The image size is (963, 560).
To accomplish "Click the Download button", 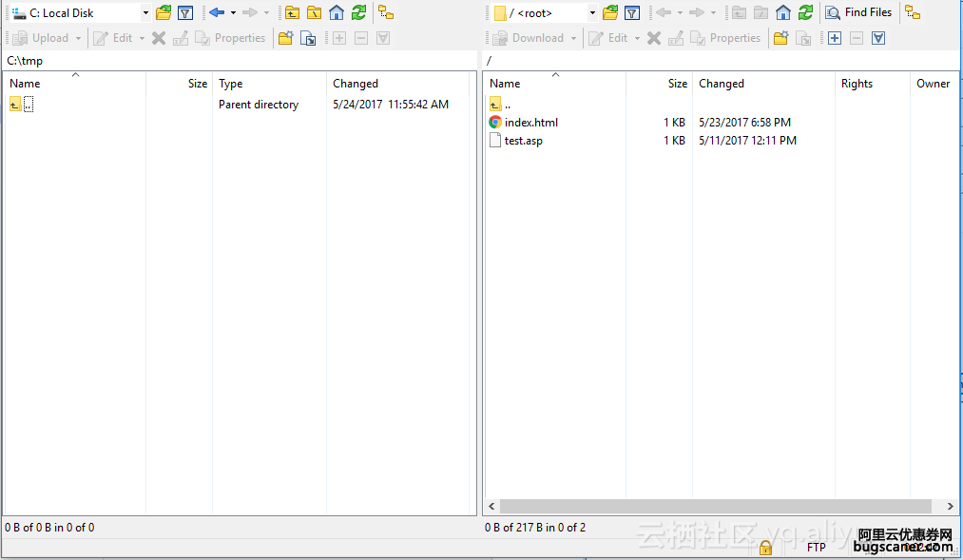I will (529, 38).
